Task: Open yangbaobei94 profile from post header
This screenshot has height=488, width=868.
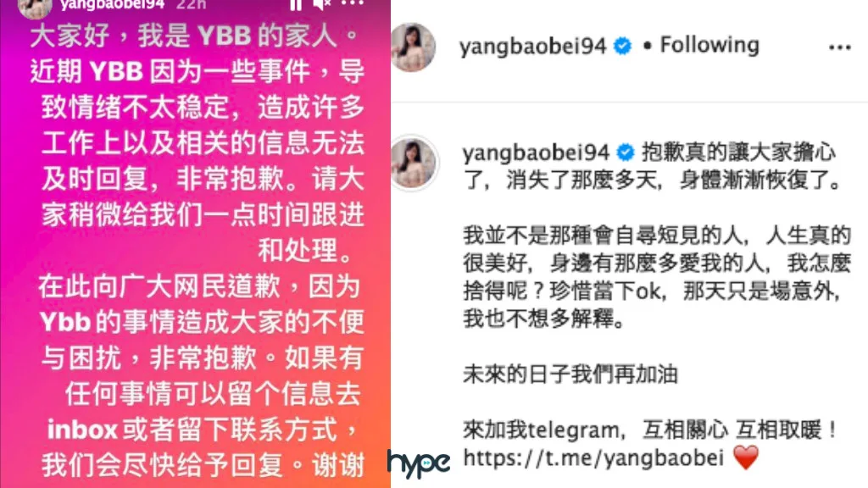Action: (532, 46)
